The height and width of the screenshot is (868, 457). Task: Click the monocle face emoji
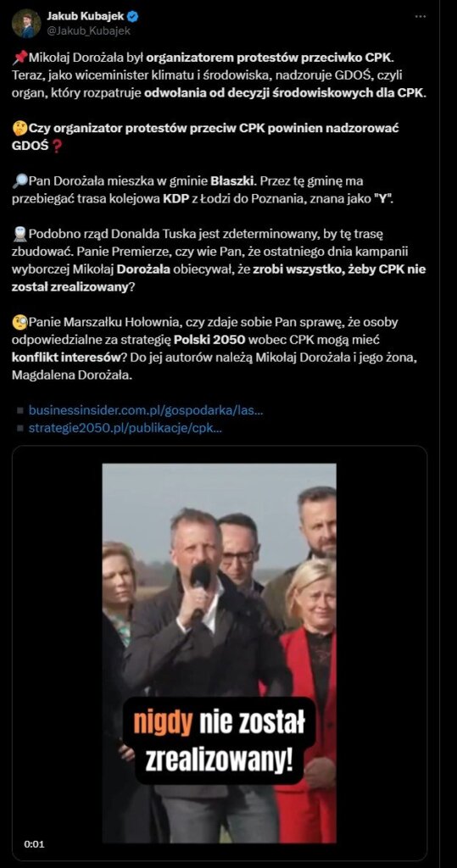pos(20,321)
